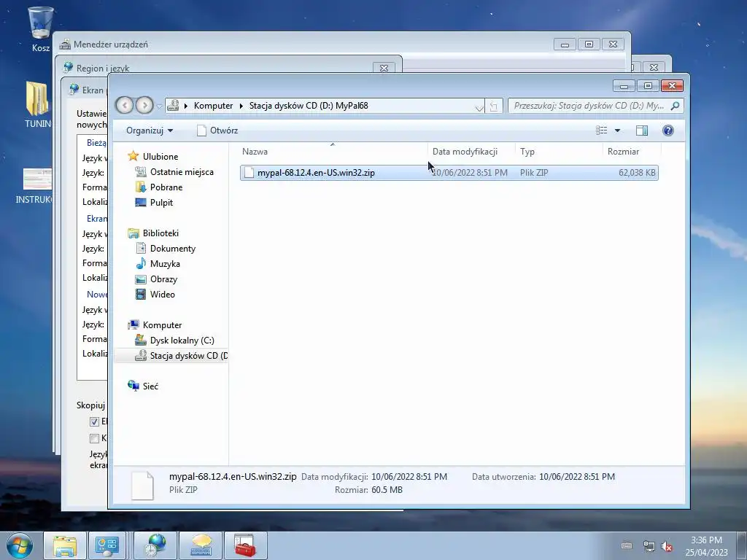Close the Region i język window
This screenshot has height=560, width=747.
[384, 68]
